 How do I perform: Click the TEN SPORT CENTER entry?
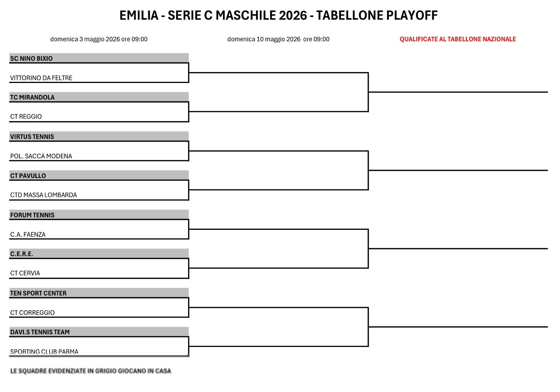[x=38, y=293]
